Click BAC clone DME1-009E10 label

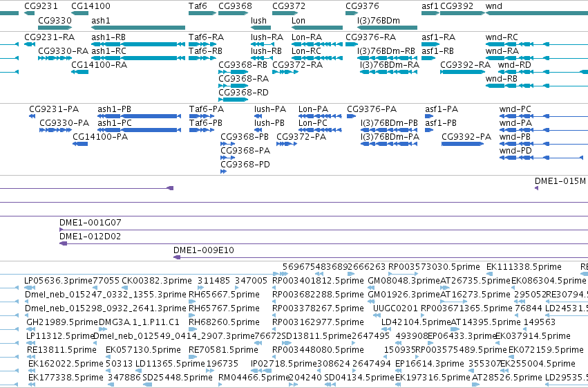[204, 250]
